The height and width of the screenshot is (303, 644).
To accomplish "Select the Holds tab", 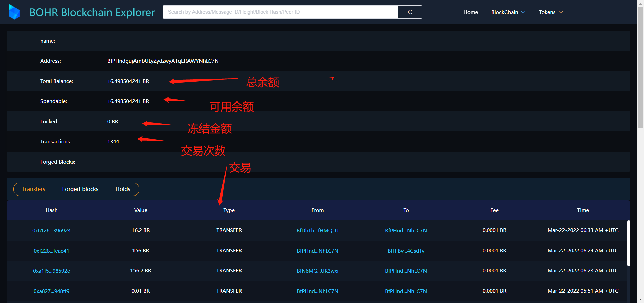I will [123, 189].
